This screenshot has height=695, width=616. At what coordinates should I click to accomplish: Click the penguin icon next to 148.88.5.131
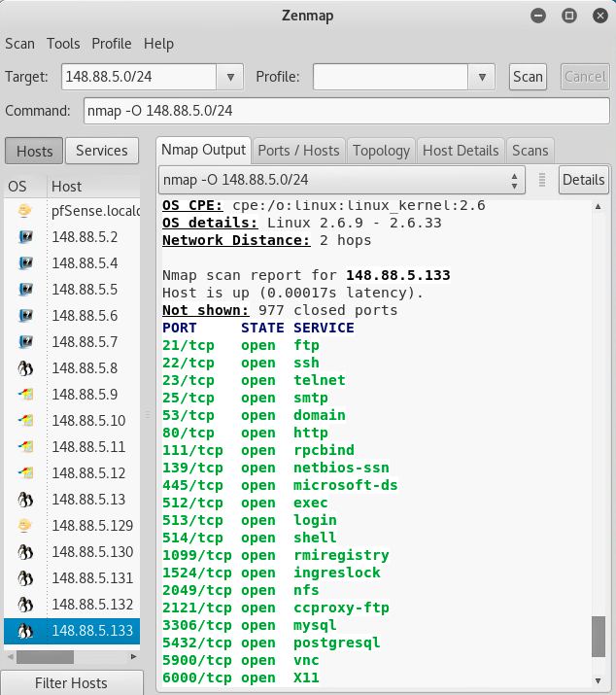(25, 578)
